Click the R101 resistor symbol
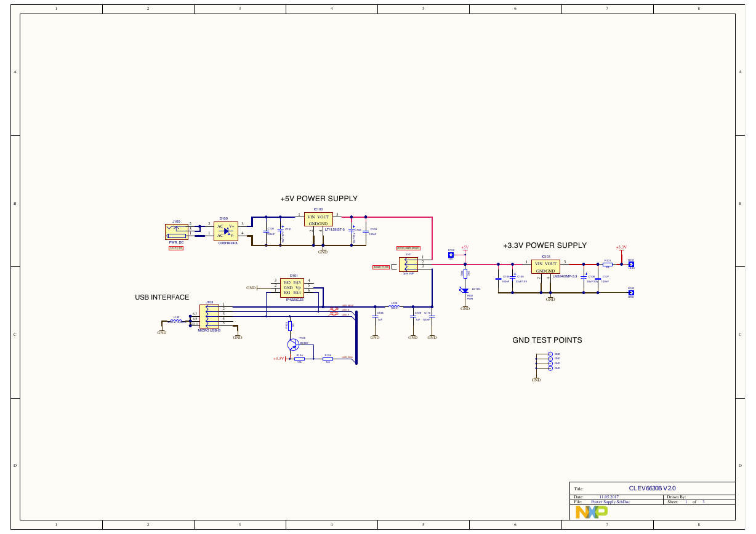This screenshot has width=756, height=534. (608, 265)
